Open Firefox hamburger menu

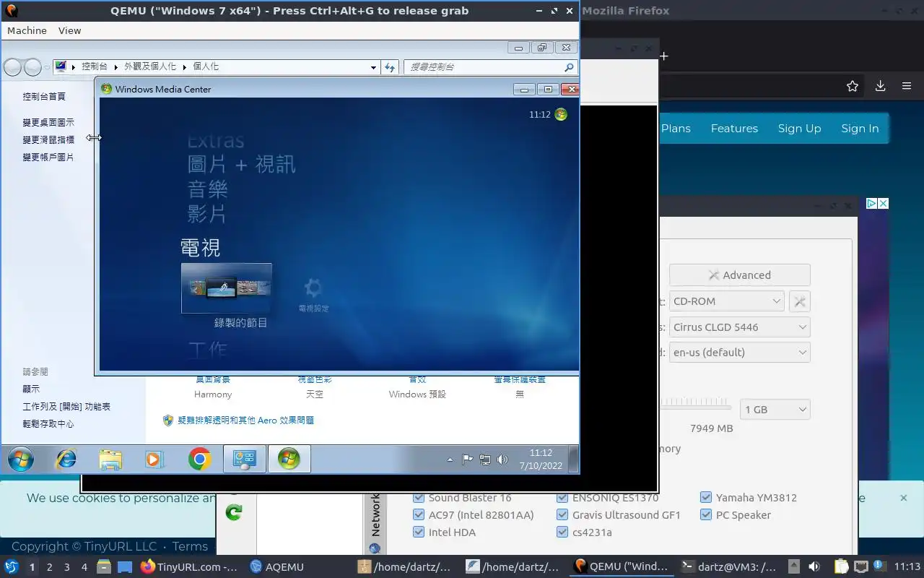point(907,86)
